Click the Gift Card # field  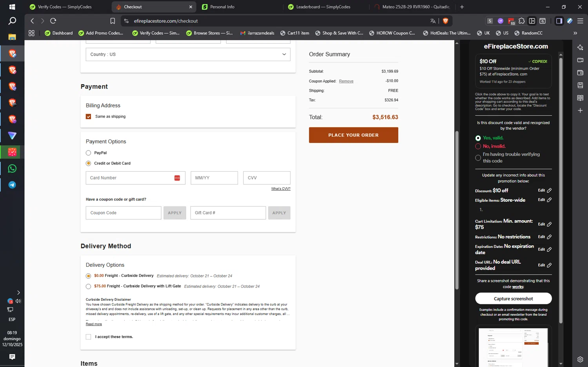point(228,213)
